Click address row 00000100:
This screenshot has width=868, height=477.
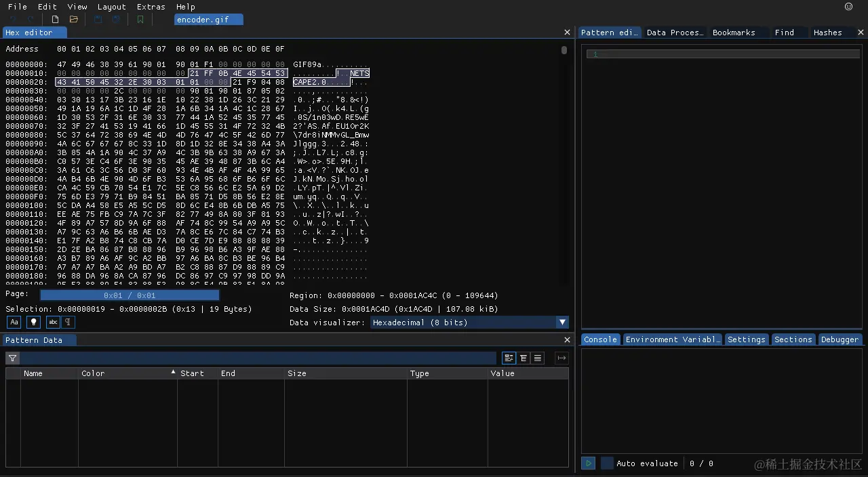click(x=26, y=205)
